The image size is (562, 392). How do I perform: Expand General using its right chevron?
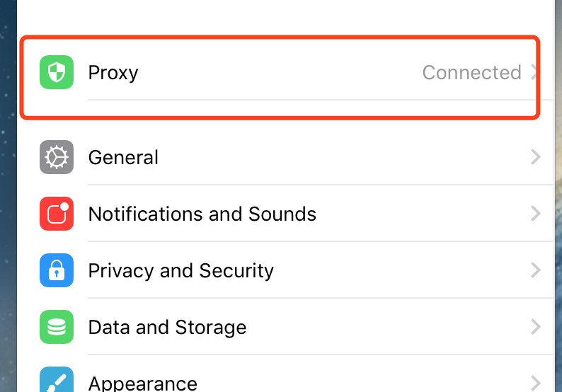[536, 157]
